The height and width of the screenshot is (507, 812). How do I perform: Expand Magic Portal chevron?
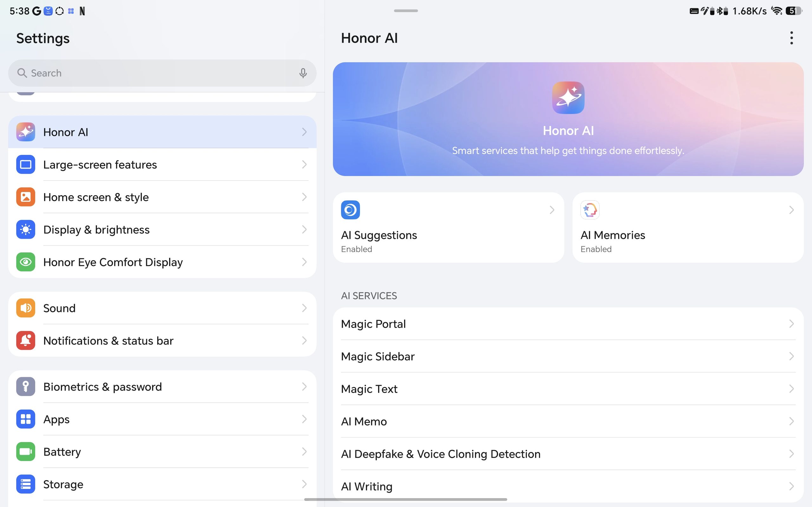pyautogui.click(x=792, y=324)
